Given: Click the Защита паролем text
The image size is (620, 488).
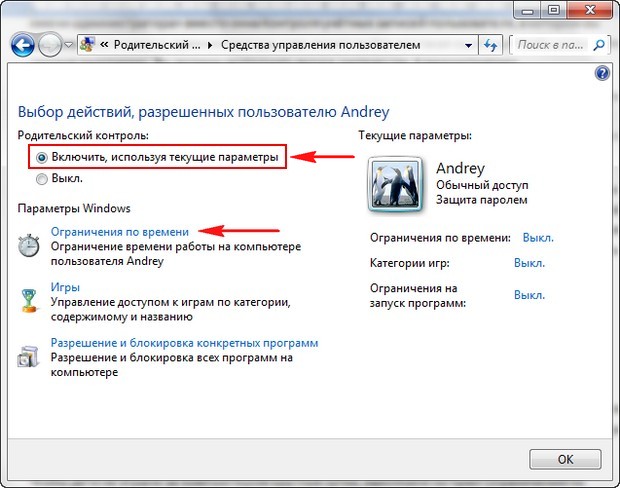Looking at the screenshot, I should click(x=482, y=200).
